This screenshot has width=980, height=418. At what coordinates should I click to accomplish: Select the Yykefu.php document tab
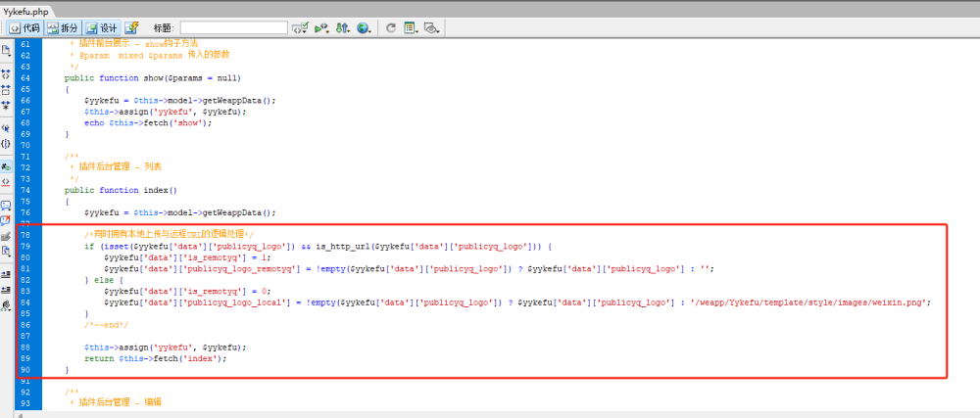(25, 12)
